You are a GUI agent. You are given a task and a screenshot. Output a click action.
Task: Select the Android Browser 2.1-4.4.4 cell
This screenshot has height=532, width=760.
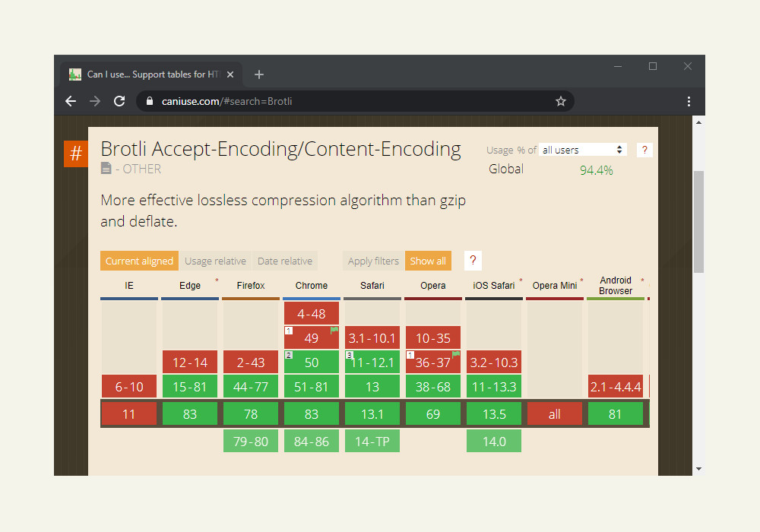click(616, 386)
